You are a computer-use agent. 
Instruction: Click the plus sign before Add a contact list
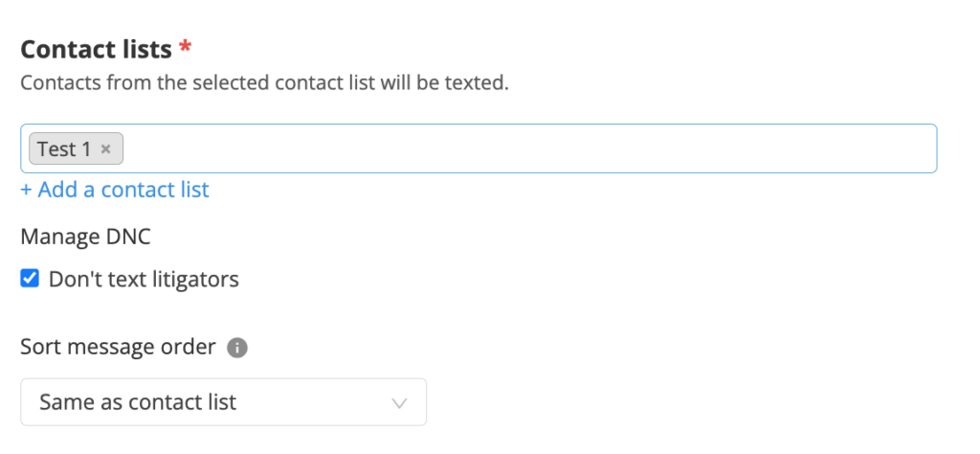click(x=26, y=190)
